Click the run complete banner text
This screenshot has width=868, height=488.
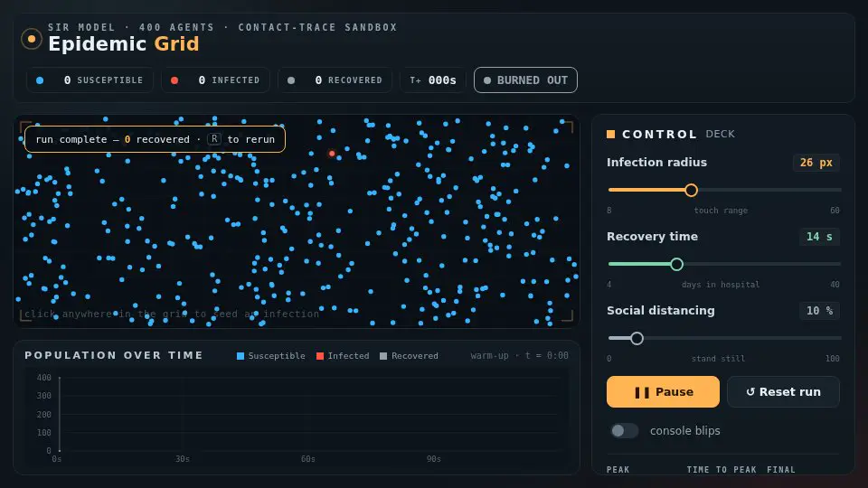pyautogui.click(x=155, y=139)
